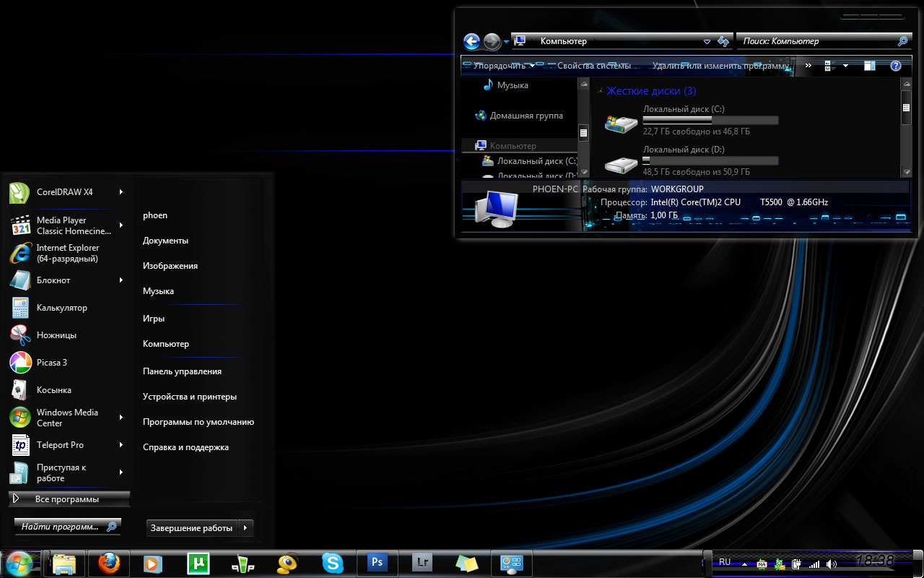This screenshot has width=924, height=578.
Task: Expand the Блокнот recent files arrow
Action: (121, 280)
